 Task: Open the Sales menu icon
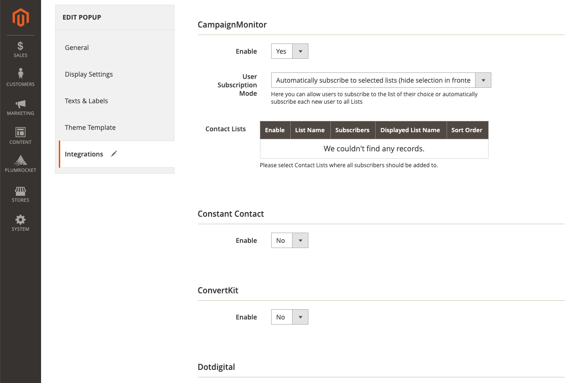click(x=21, y=50)
